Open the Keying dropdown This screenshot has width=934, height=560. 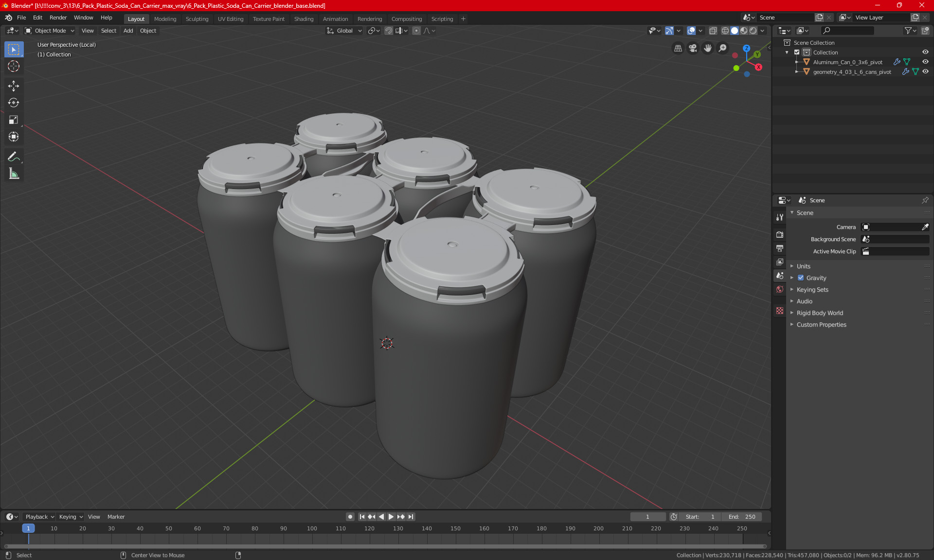(x=71, y=517)
